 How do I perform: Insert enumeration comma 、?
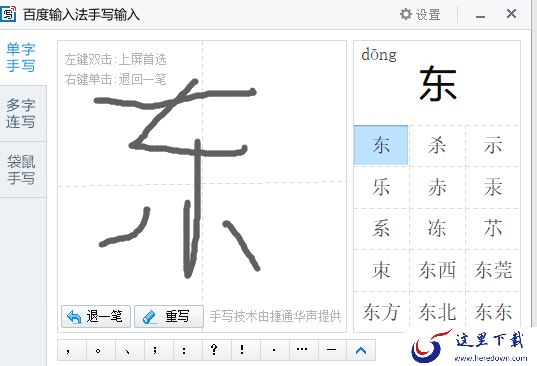pyautogui.click(x=130, y=350)
